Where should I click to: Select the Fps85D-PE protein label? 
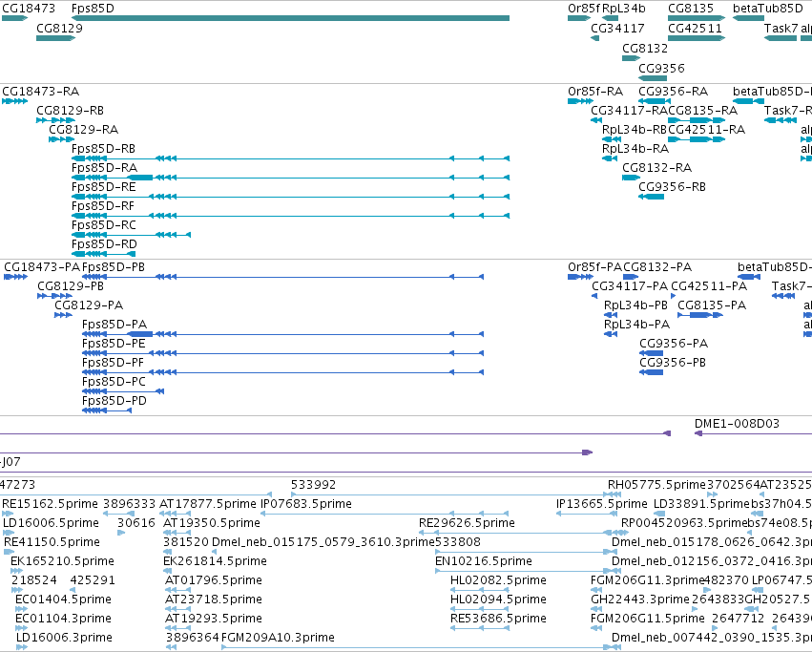tap(114, 344)
